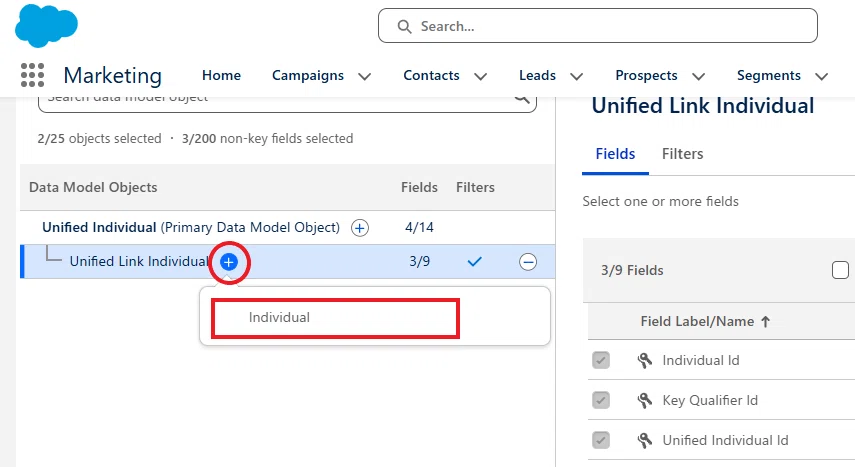Open the Contacts nav tab

click(x=431, y=75)
